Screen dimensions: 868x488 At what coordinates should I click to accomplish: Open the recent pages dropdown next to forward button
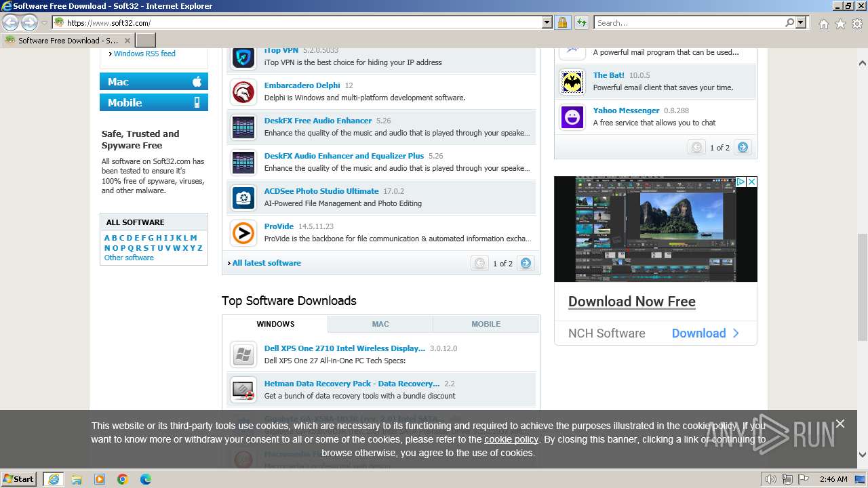pos(44,22)
